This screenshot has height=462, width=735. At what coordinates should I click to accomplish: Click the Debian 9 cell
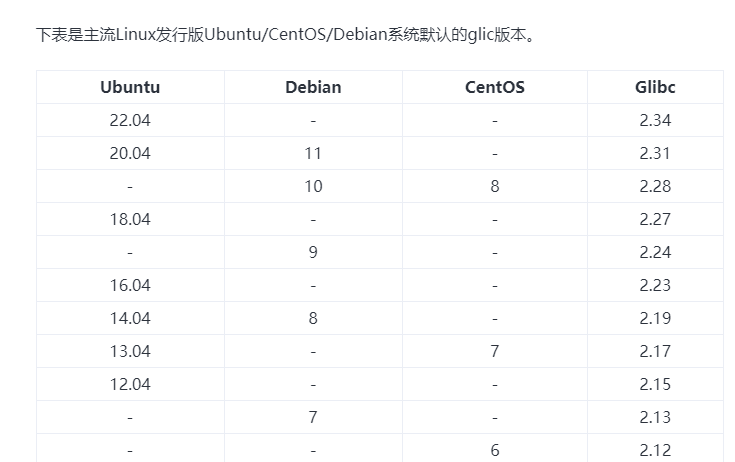tap(313, 252)
